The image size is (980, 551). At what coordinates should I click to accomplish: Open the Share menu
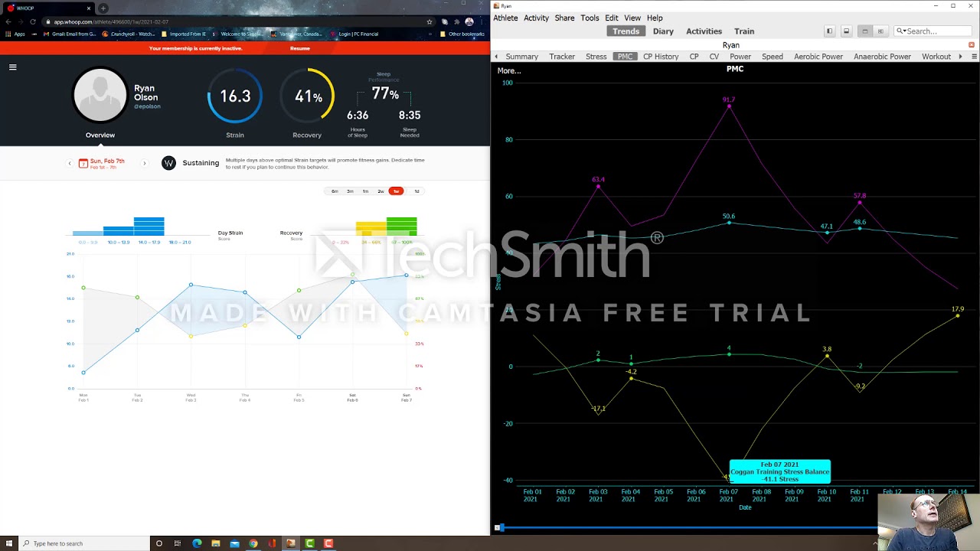564,18
